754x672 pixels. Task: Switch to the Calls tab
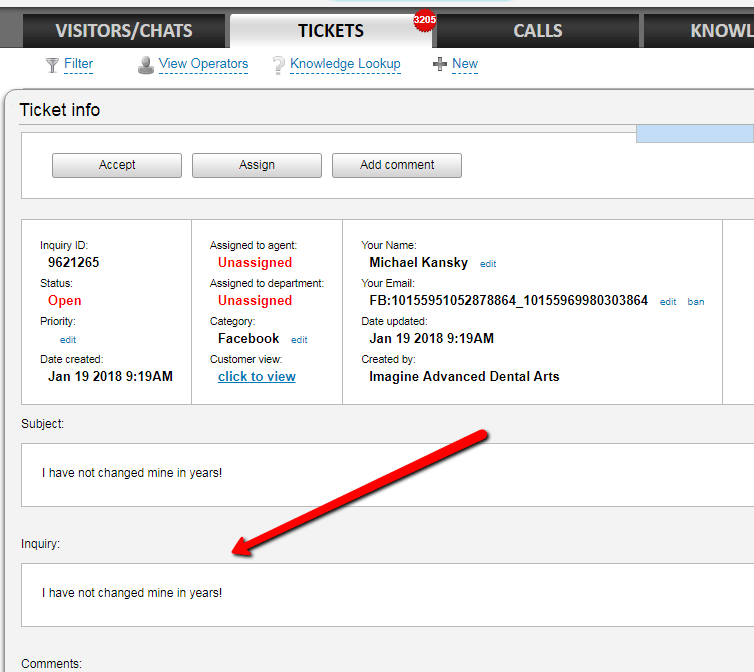click(537, 31)
